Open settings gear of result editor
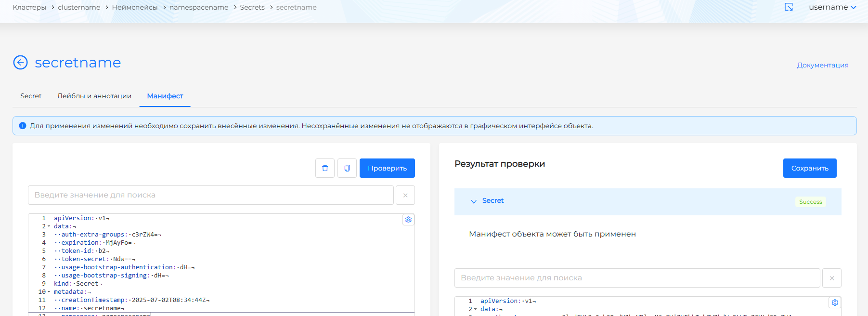The image size is (868, 316). coord(835,303)
